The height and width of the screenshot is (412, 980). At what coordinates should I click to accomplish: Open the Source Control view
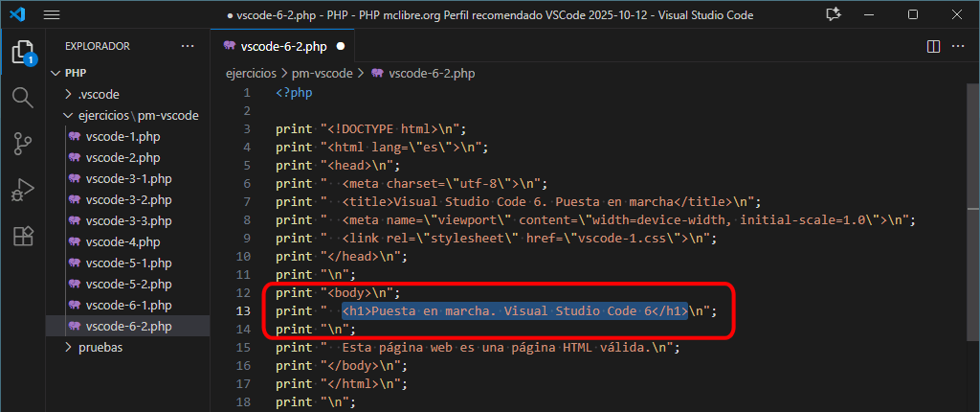tap(22, 144)
